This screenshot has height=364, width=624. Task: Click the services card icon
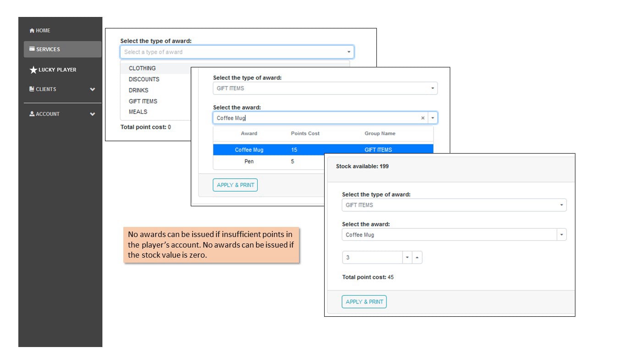coord(32,49)
